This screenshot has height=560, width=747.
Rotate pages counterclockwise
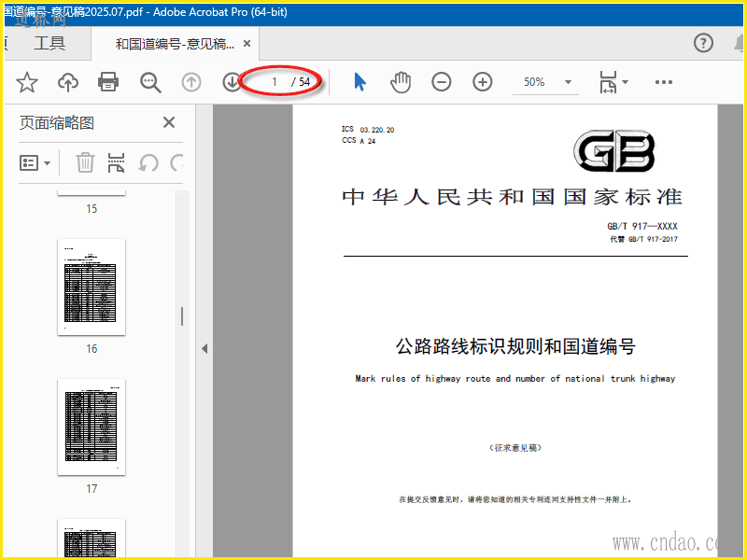pos(148,162)
